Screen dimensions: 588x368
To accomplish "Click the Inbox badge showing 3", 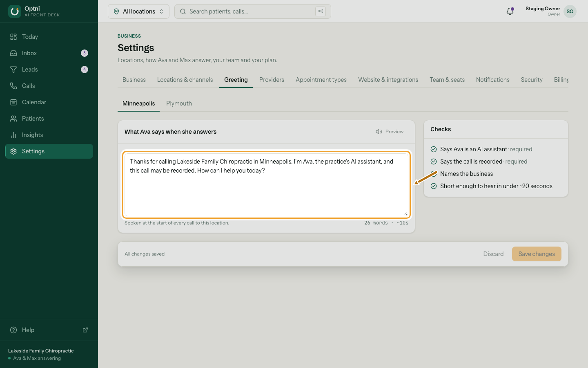I will 85,53.
